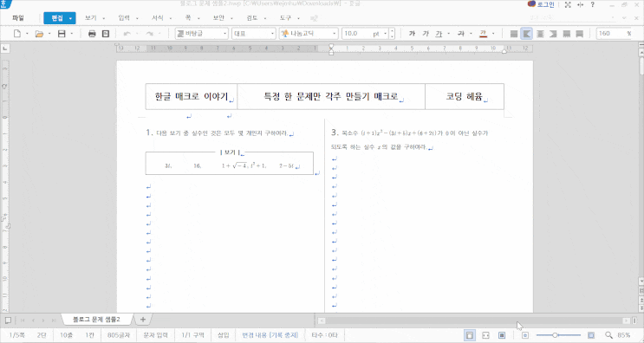Open the 입력 menu
The width and height of the screenshot is (644, 343).
pos(124,18)
